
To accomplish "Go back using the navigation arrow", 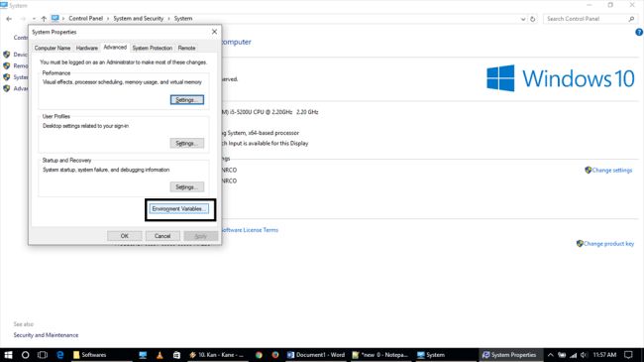I will click(x=9, y=19).
